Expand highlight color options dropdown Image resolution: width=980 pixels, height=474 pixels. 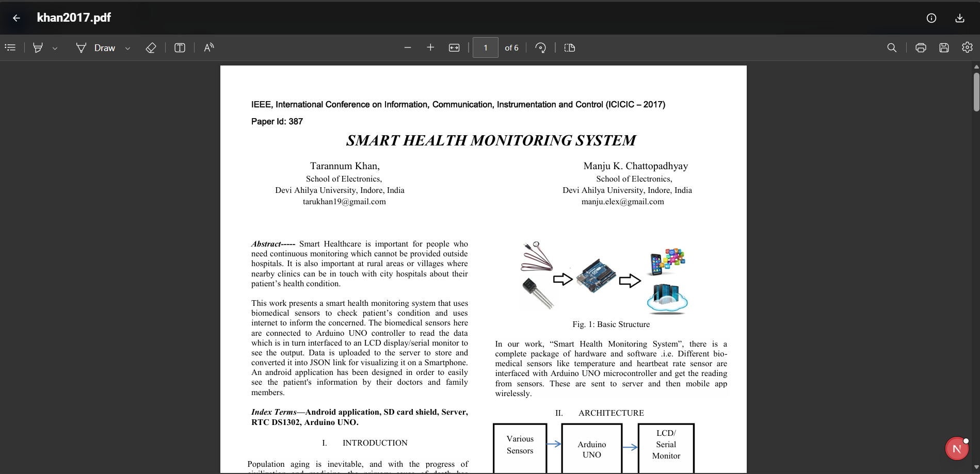click(x=55, y=48)
